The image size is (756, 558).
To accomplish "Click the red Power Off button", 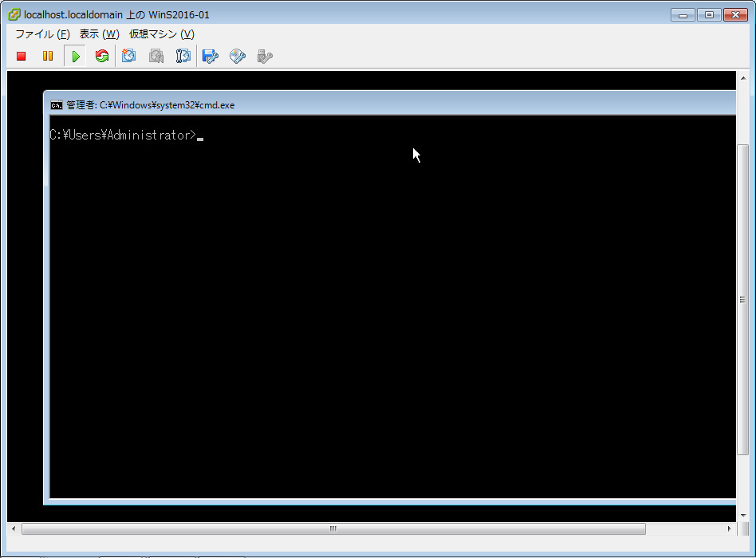I will pos(22,57).
